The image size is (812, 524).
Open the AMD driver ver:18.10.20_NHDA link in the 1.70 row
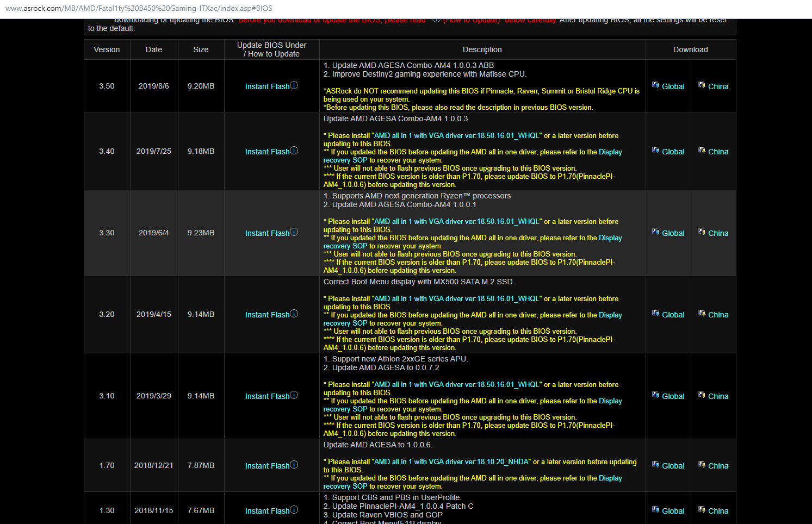[x=451, y=462]
